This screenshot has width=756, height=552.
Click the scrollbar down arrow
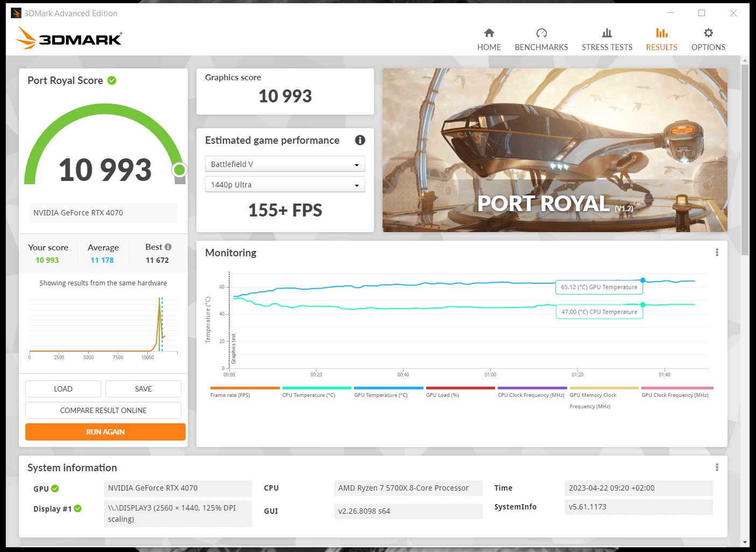(745, 542)
